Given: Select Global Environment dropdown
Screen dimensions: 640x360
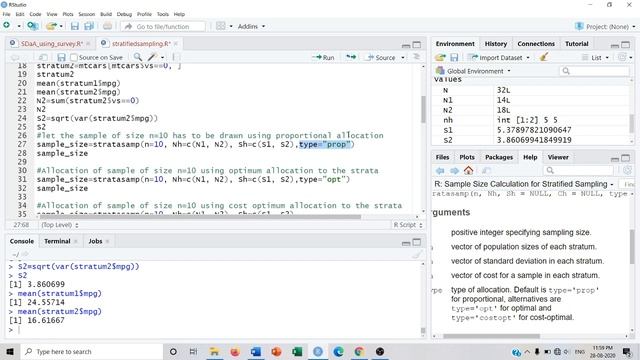Looking at the screenshot, I should 473,71.
